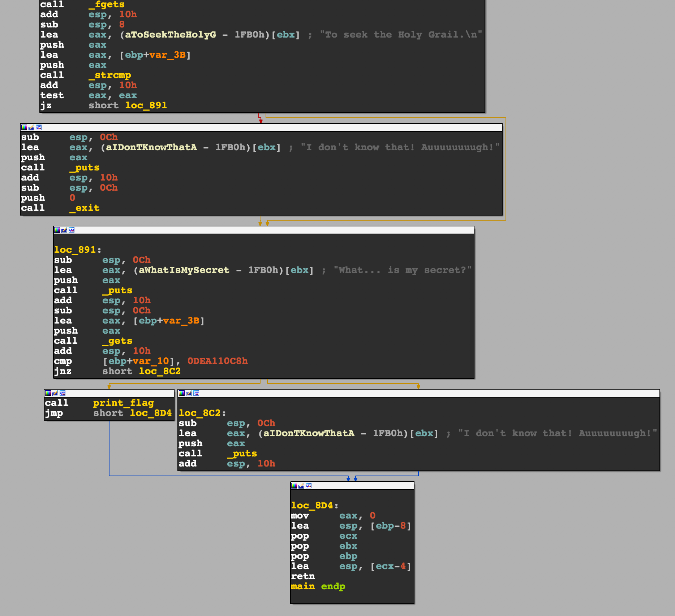Viewport: 675px width, 616px height.
Task: Click the pop ebx instruction
Action: [x=324, y=546]
